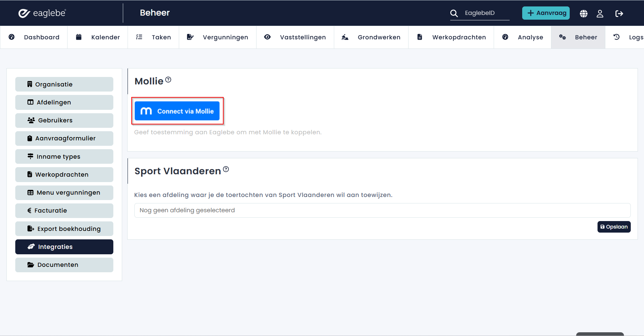The height and width of the screenshot is (336, 644).
Task: Click the help icon next to Mollie
Action: tap(168, 80)
